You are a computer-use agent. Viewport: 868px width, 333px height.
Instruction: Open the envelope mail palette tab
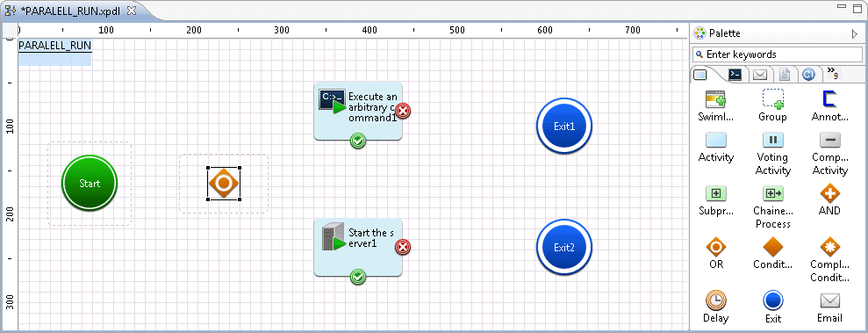tap(760, 75)
